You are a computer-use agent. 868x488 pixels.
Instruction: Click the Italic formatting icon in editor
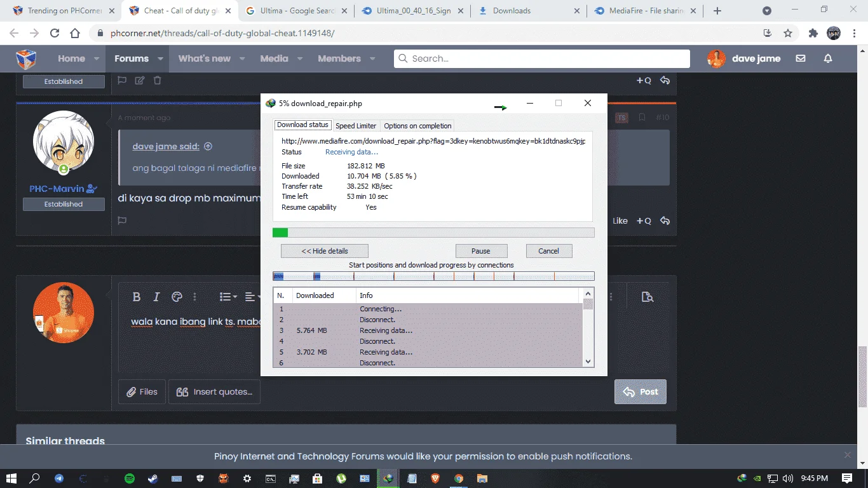click(x=156, y=297)
